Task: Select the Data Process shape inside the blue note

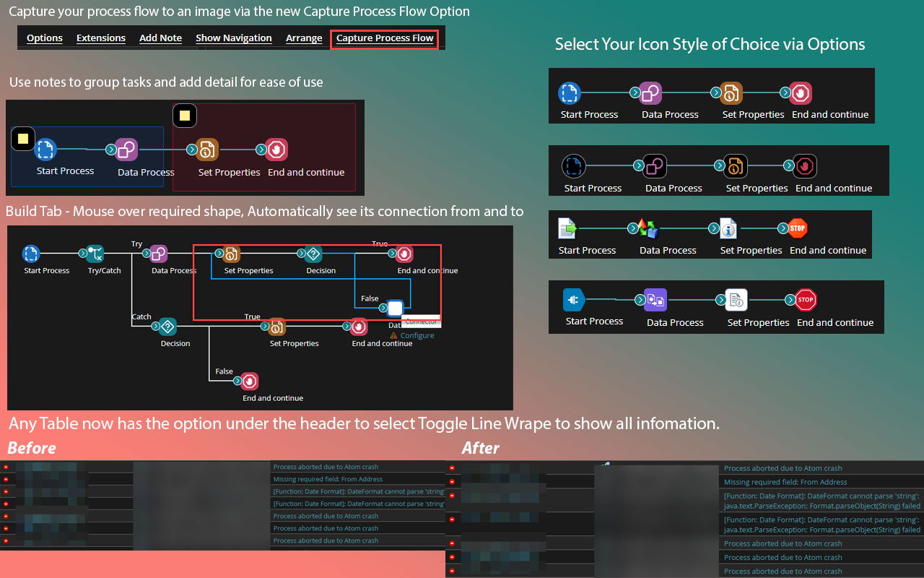Action: [126, 150]
